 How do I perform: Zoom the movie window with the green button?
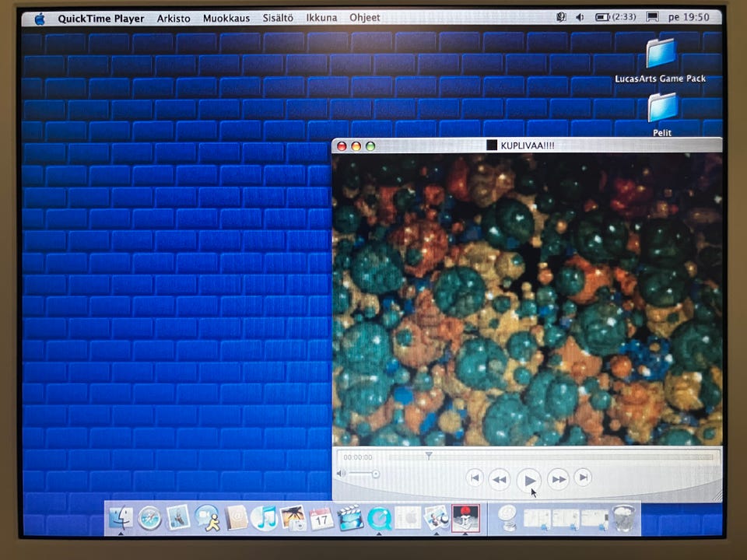[370, 145]
